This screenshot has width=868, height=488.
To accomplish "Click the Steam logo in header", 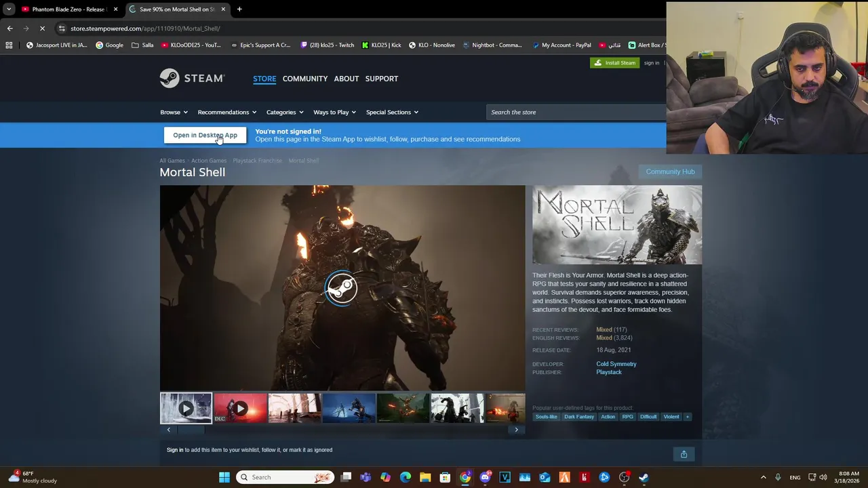I will (x=192, y=79).
